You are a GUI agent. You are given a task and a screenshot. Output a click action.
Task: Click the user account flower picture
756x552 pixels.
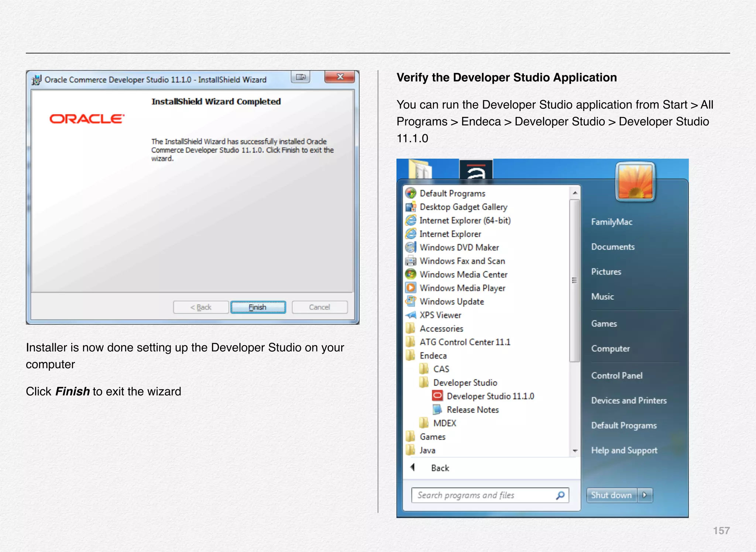tap(635, 182)
